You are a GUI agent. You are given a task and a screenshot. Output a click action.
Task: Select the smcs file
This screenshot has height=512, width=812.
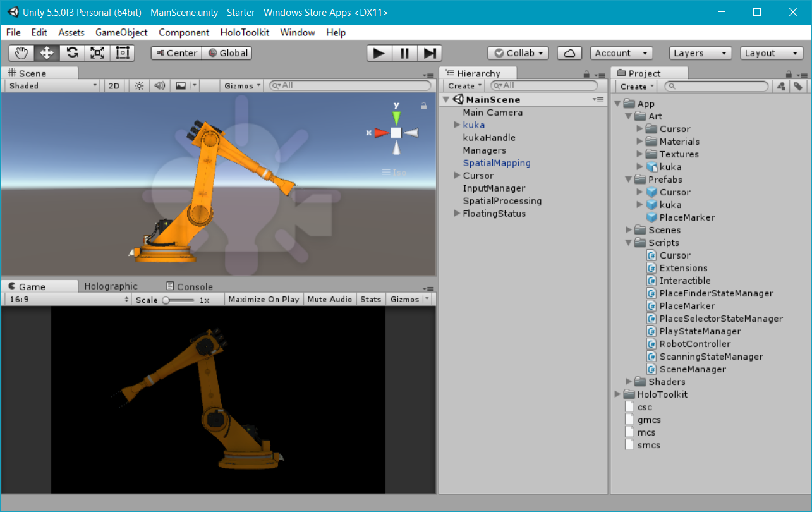642,445
